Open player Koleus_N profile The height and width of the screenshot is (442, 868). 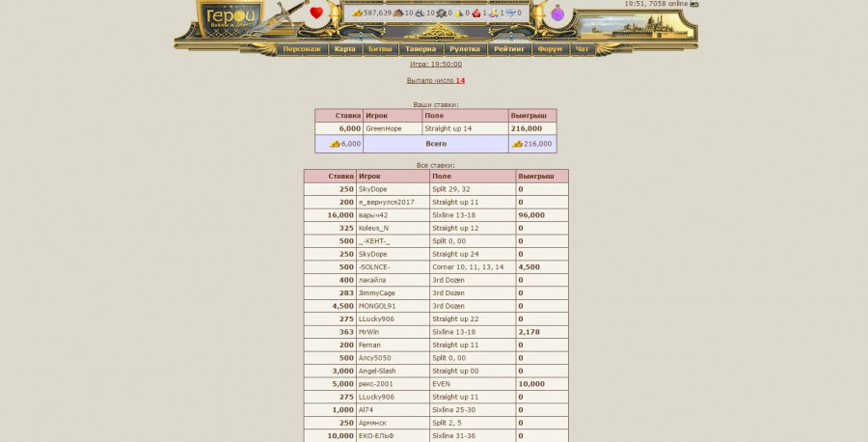373,228
